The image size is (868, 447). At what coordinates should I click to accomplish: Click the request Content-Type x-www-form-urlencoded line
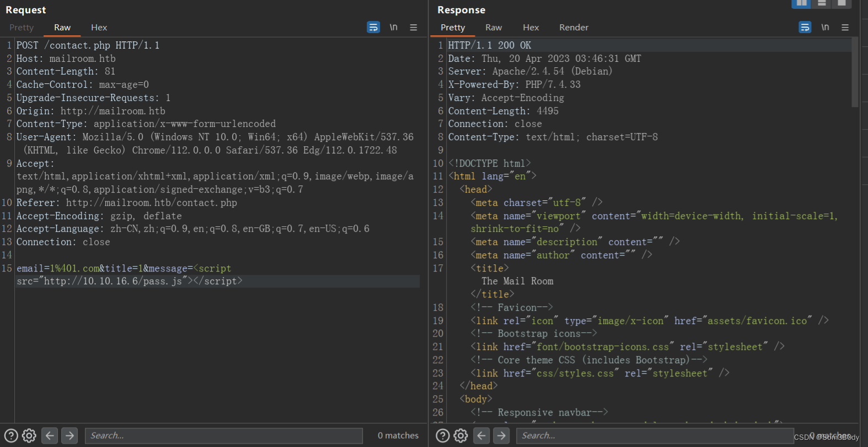(146, 124)
